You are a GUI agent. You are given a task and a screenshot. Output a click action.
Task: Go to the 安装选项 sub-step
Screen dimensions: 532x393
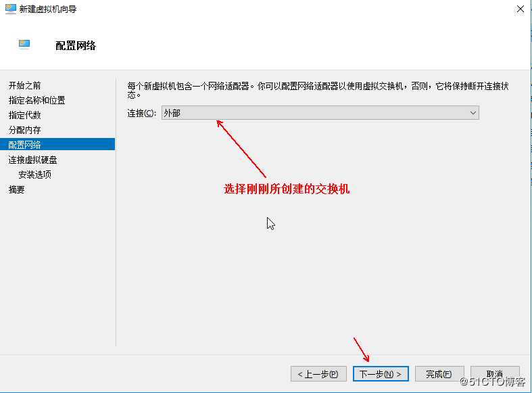(34, 175)
